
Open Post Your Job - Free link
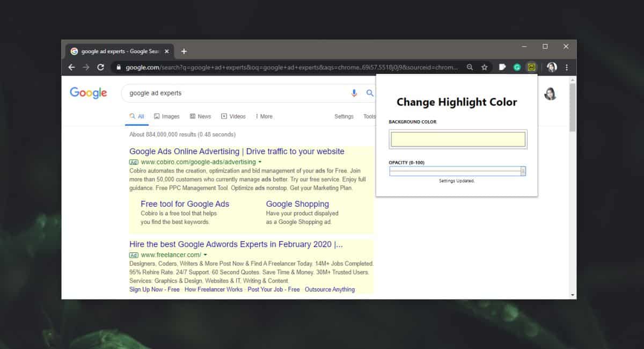[x=274, y=289]
